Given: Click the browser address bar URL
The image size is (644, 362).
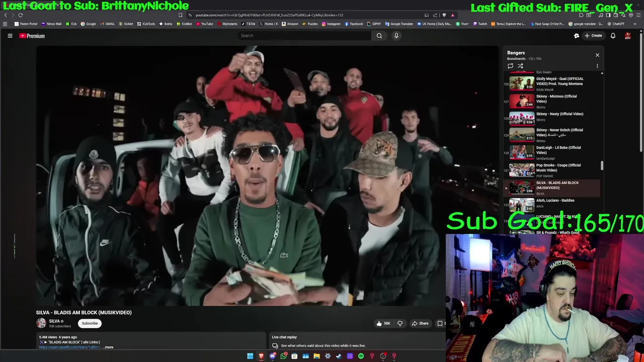Looking at the screenshot, I should pos(269,15).
